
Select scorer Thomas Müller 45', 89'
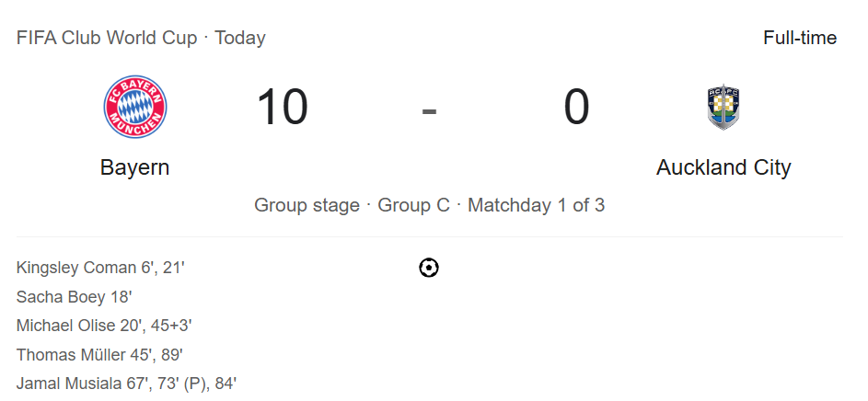pos(99,354)
